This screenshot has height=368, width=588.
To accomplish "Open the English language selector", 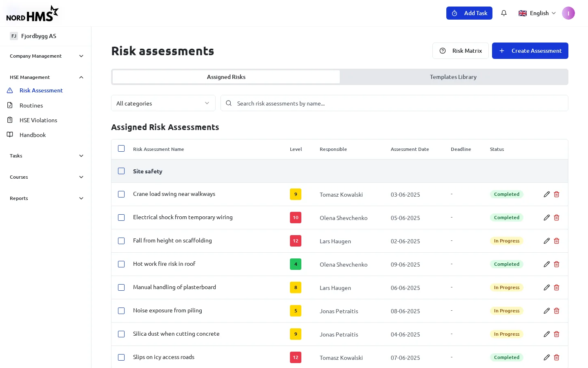I will (x=537, y=13).
